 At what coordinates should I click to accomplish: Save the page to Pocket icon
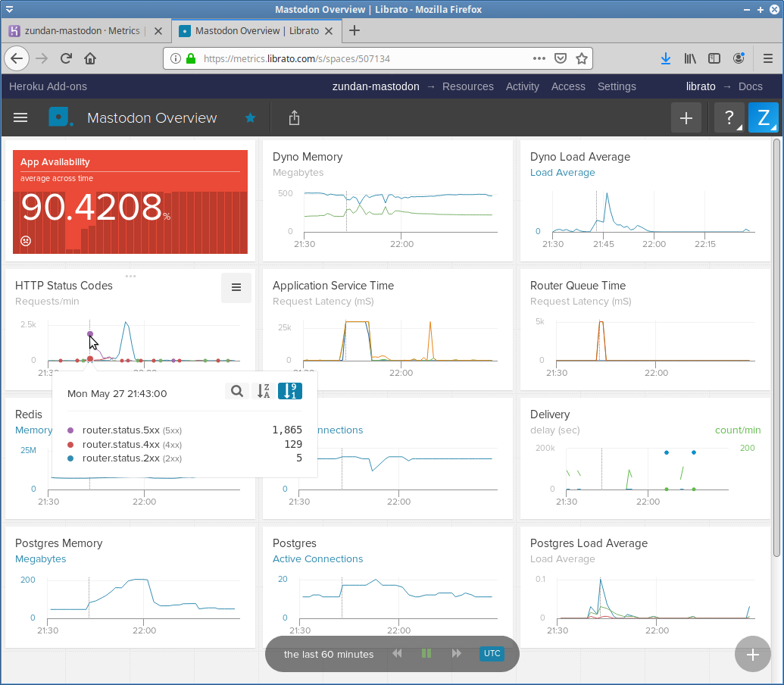[561, 58]
